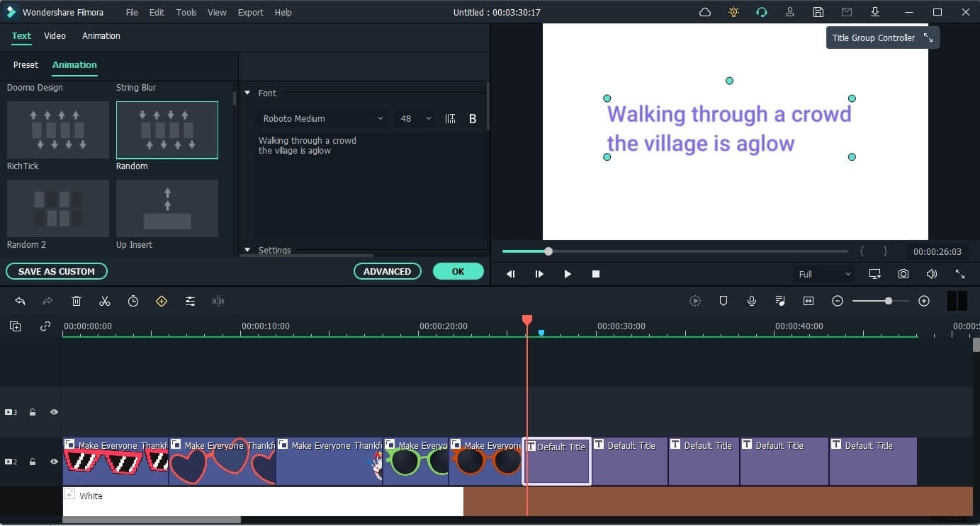Activate the Voiceover microphone recording icon
The width and height of the screenshot is (980, 526).
coord(752,301)
